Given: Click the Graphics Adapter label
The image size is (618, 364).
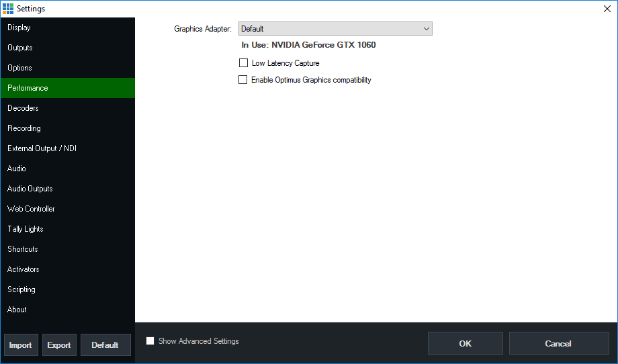Looking at the screenshot, I should tap(203, 29).
